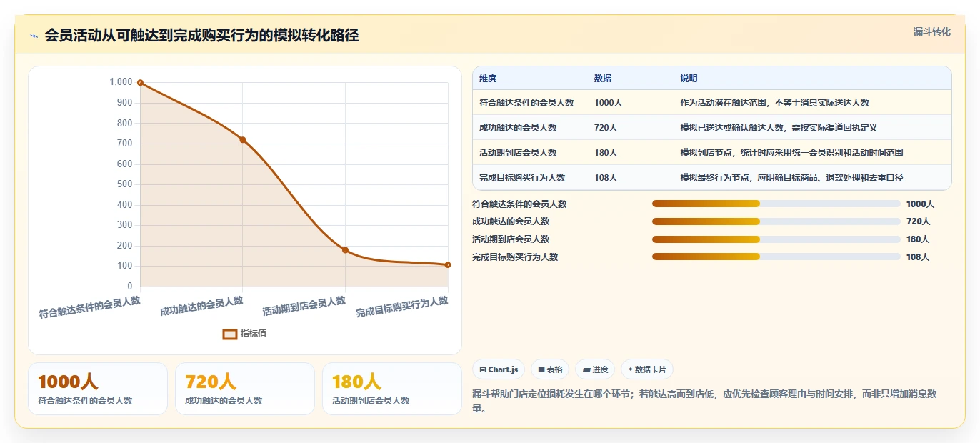Viewport: 980px width, 443px height.
Task: Click description starting 模拟已送达或确认触达人数
Action: [x=779, y=128]
